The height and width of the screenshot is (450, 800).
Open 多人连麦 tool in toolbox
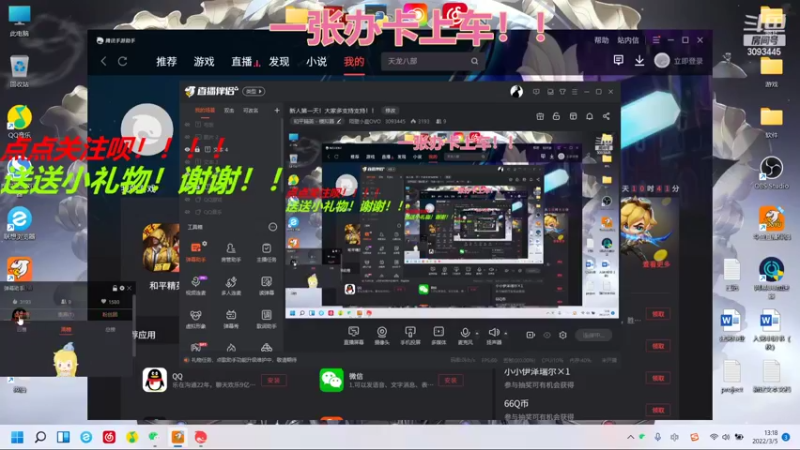[x=231, y=286]
